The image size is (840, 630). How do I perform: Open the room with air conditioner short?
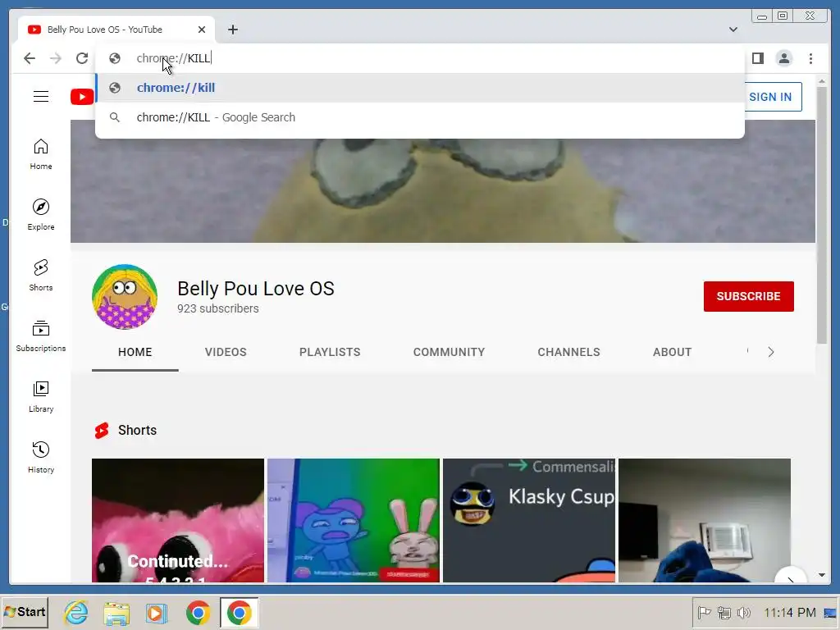[x=705, y=520]
